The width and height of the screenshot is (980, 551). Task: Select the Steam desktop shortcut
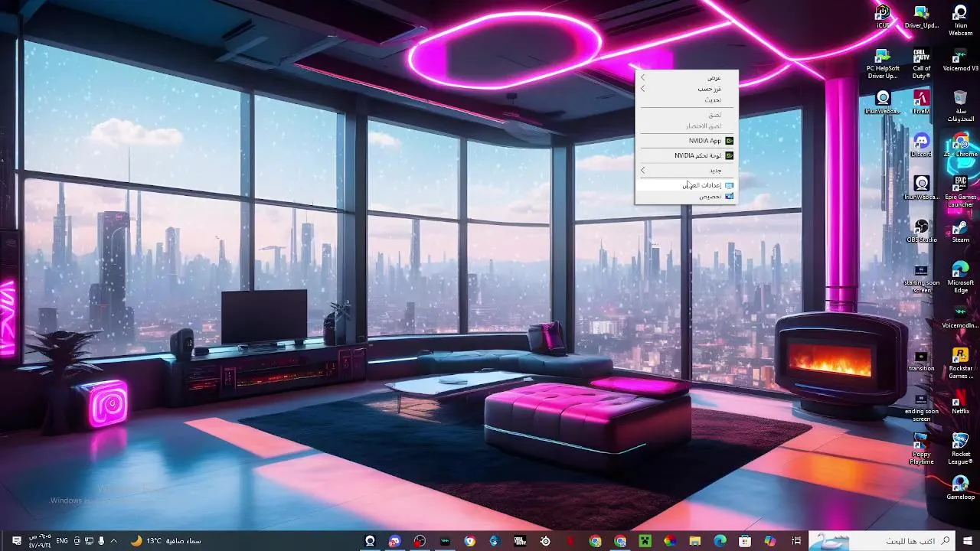pos(960,231)
